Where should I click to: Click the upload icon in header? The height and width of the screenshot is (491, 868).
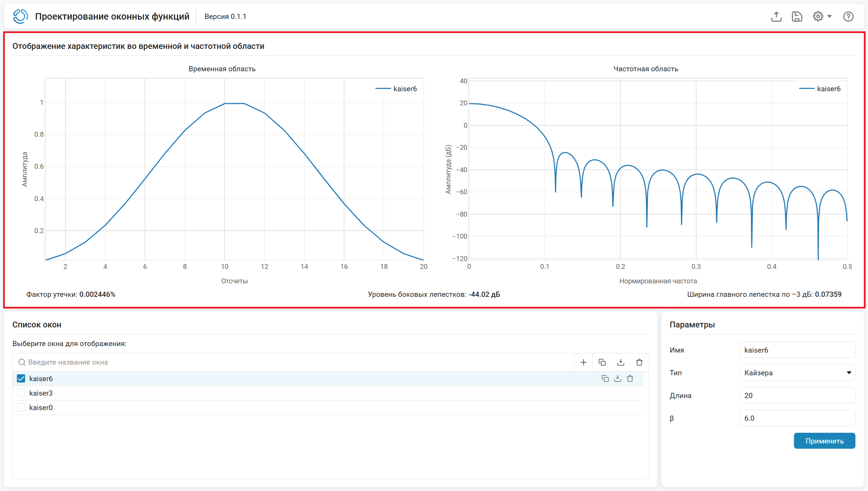coord(776,17)
